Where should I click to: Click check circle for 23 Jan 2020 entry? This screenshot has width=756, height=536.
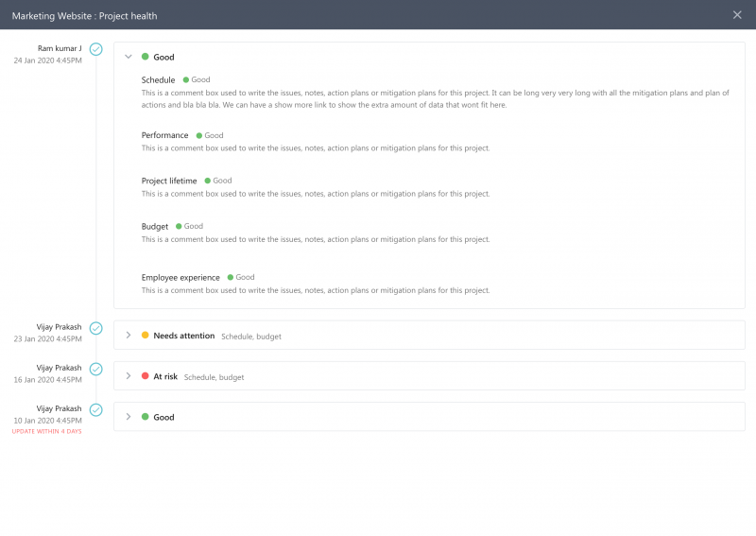click(x=96, y=328)
